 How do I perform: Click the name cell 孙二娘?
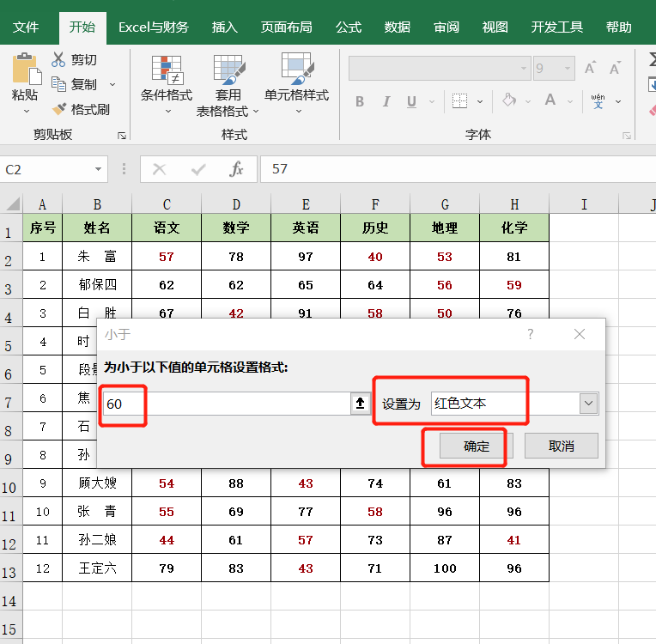point(97,540)
